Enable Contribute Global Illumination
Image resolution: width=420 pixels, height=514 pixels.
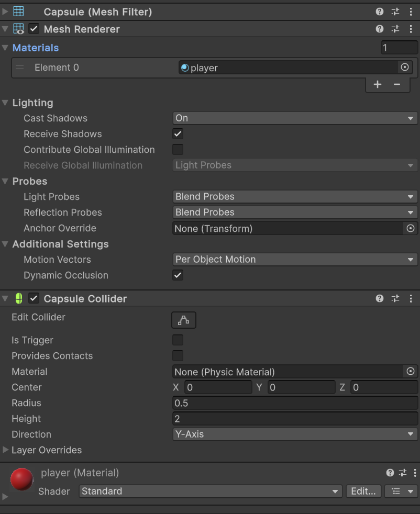(178, 150)
